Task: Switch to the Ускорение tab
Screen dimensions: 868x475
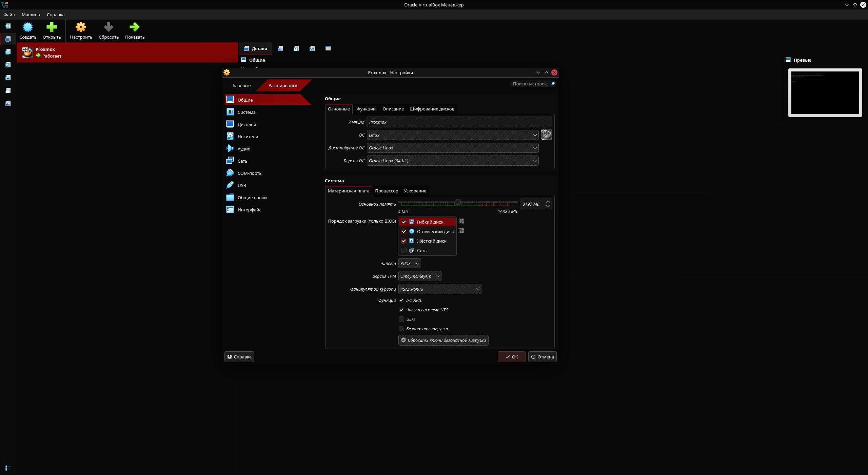Action: point(415,191)
